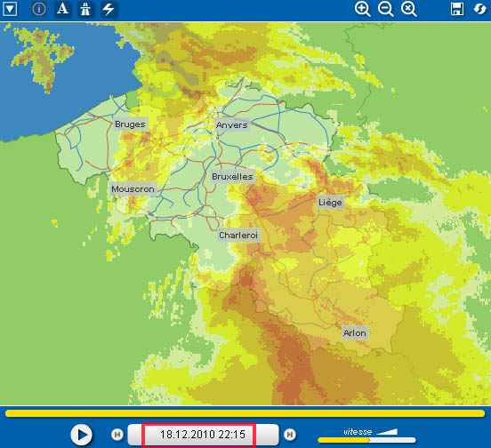The image size is (491, 448).
Task: Select the Liège city label
Action: (330, 203)
